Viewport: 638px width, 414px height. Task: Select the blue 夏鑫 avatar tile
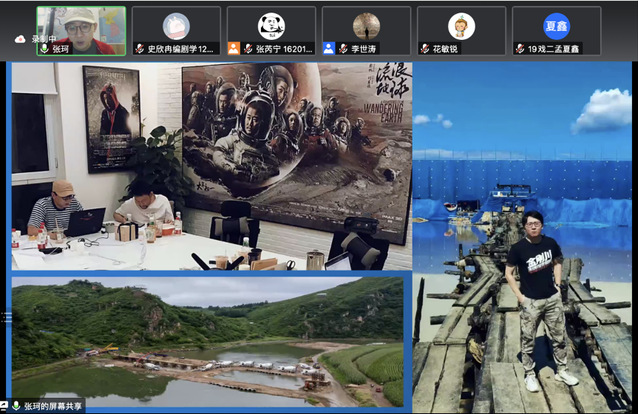[556, 25]
